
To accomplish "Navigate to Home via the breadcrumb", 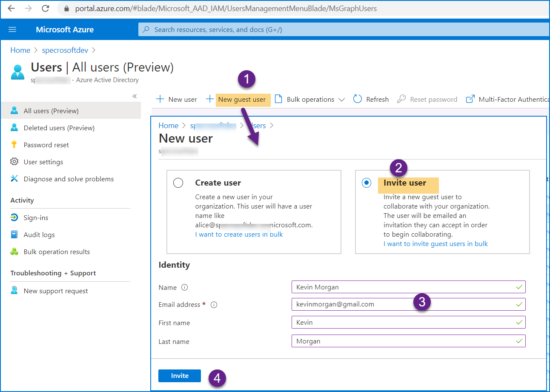I will pyautogui.click(x=20, y=50).
